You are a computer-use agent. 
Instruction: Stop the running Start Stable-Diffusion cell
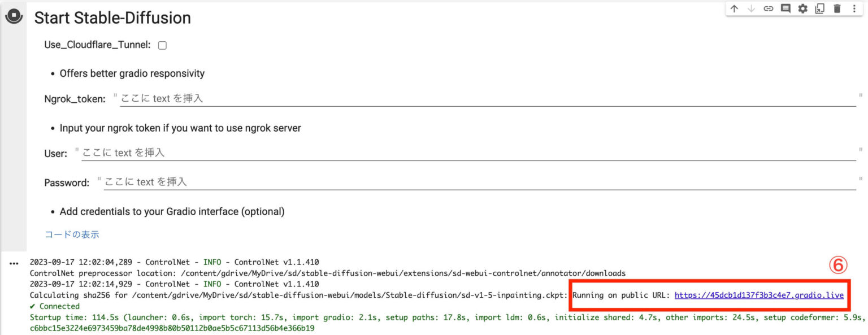(14, 17)
